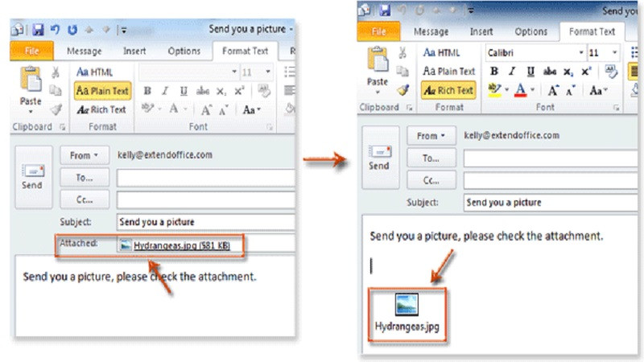Select Plain Text format in right window
The image size is (644, 362).
449,72
